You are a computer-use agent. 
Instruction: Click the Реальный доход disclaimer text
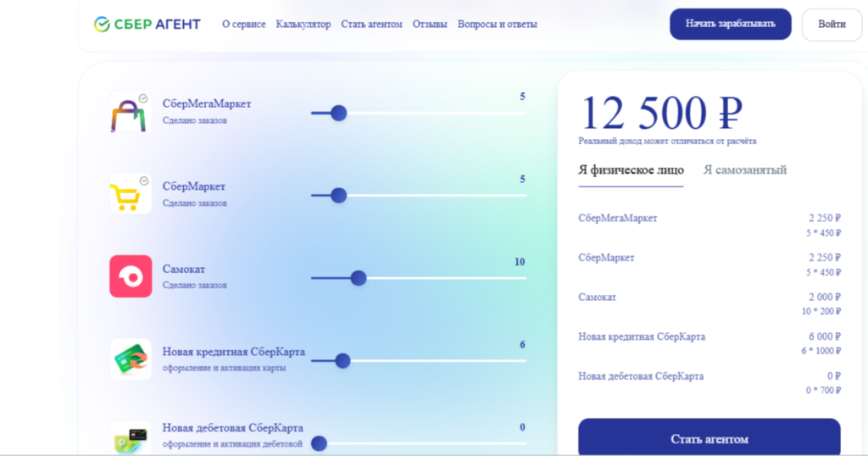[x=667, y=141]
